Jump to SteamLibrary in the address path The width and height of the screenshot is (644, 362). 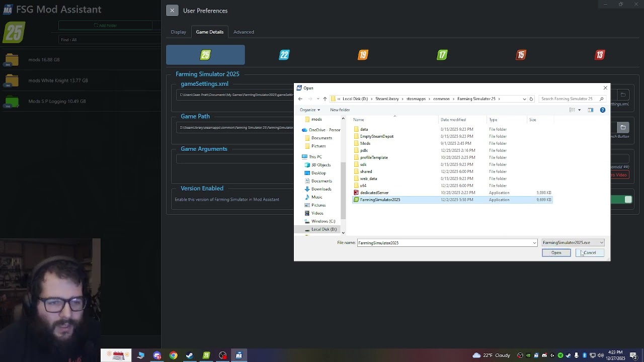pos(387,99)
